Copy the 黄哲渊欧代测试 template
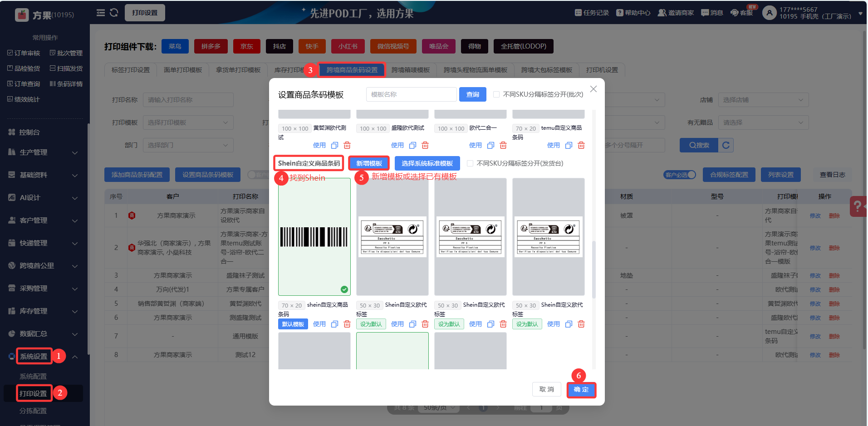The height and width of the screenshot is (426, 868). [x=334, y=145]
